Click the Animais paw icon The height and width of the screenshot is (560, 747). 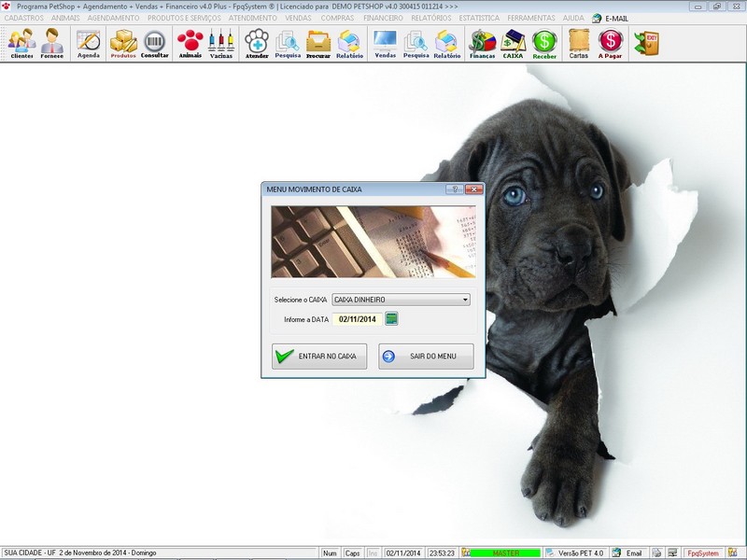pos(190,43)
